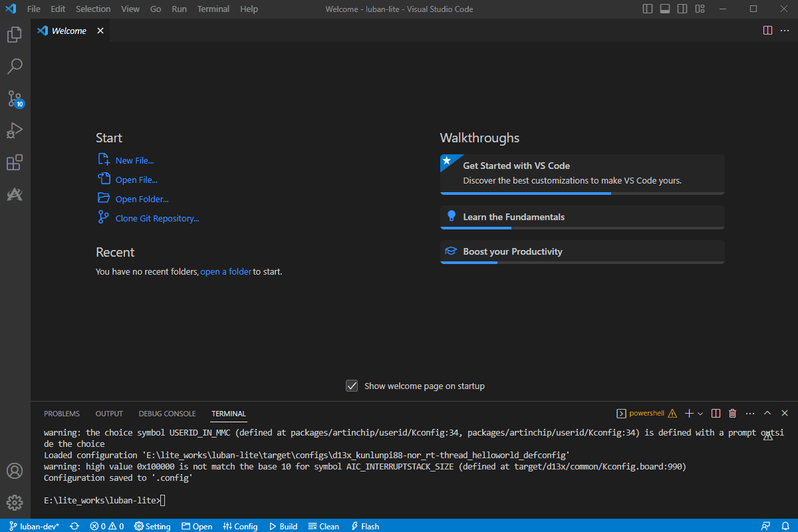Open Learn the Fundamentals walkthrough

click(583, 217)
